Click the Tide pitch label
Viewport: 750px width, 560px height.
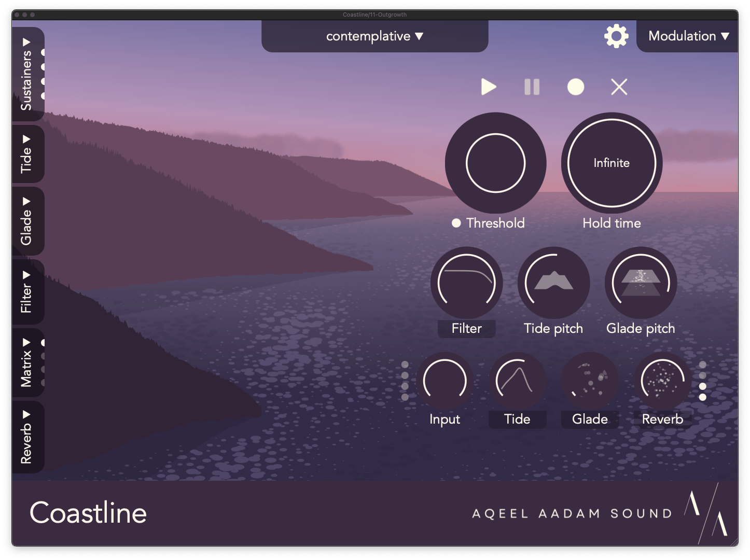click(x=553, y=328)
